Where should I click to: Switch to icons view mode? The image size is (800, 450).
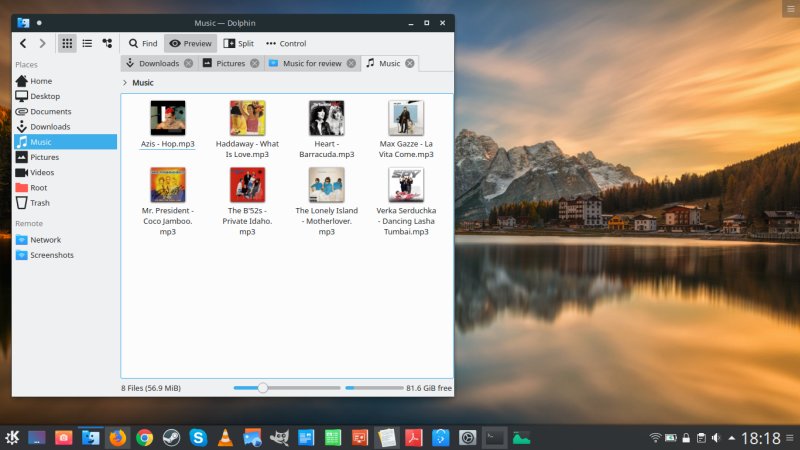pyautogui.click(x=67, y=43)
